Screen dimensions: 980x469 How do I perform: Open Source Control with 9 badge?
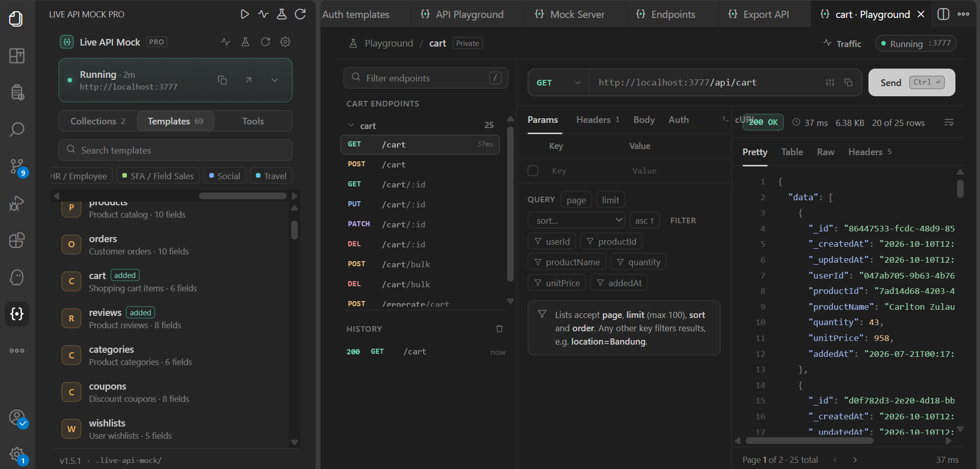pyautogui.click(x=16, y=166)
